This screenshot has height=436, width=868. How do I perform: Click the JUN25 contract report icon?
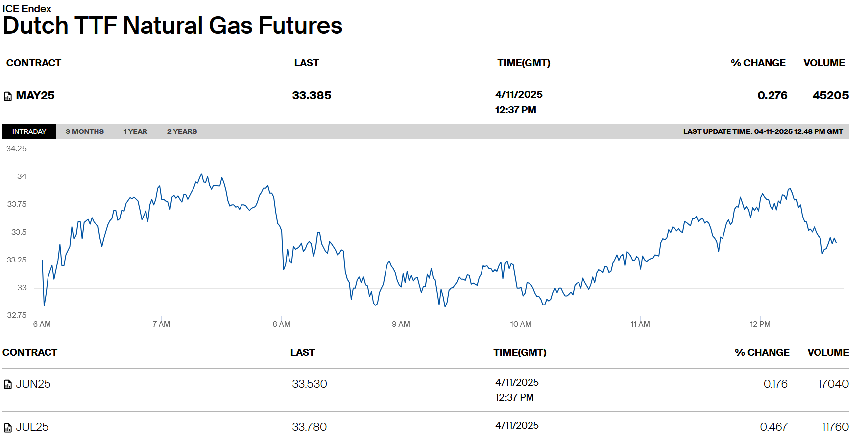click(x=8, y=384)
